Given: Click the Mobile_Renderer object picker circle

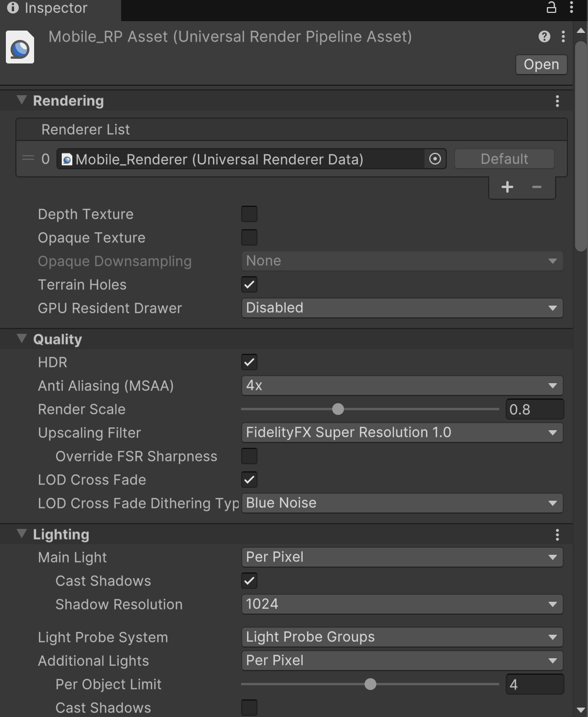Looking at the screenshot, I should 435,159.
